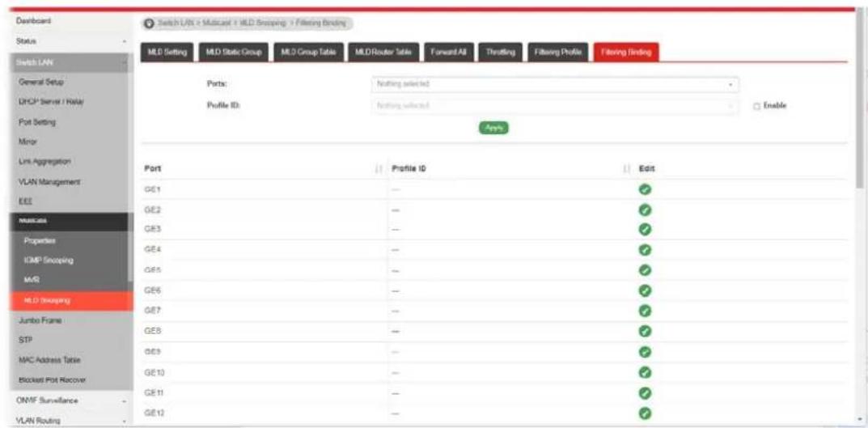Open the Ports dropdown

point(555,84)
